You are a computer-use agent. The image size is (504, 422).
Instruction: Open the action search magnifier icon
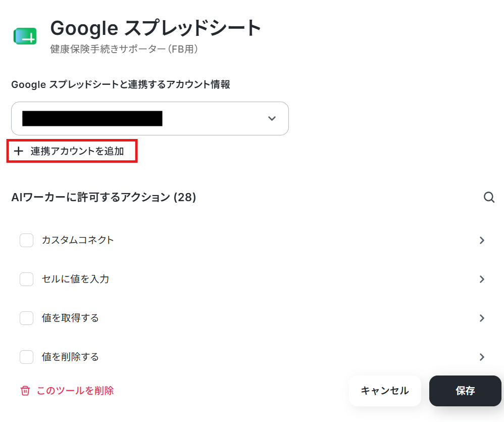click(489, 197)
